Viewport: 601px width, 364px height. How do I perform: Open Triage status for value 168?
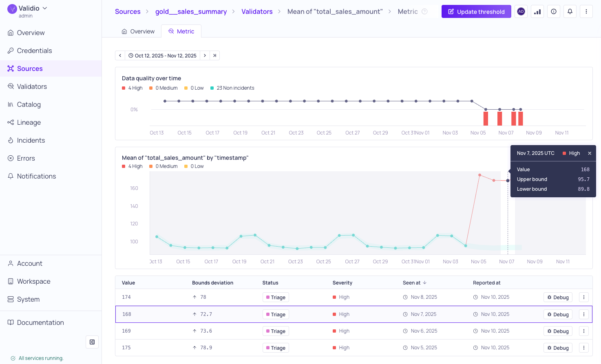coord(276,314)
